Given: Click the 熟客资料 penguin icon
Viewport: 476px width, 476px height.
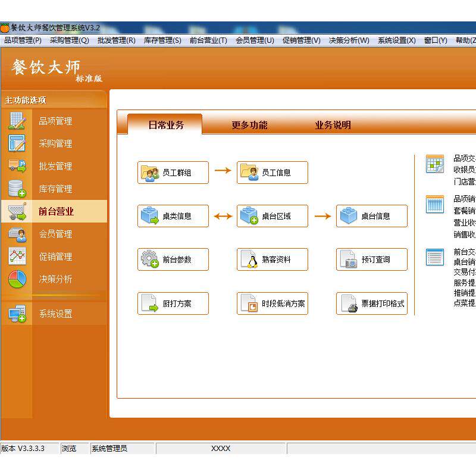Looking at the screenshot, I should pyautogui.click(x=249, y=259).
